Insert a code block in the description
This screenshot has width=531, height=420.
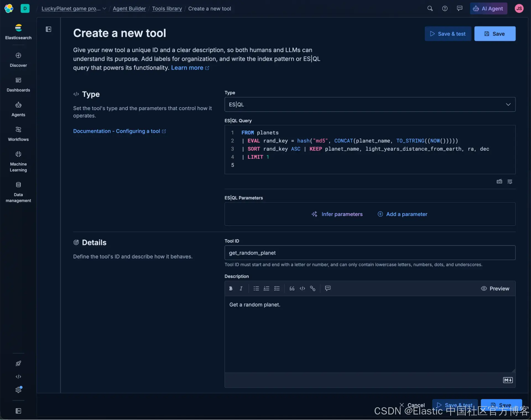[302, 288]
